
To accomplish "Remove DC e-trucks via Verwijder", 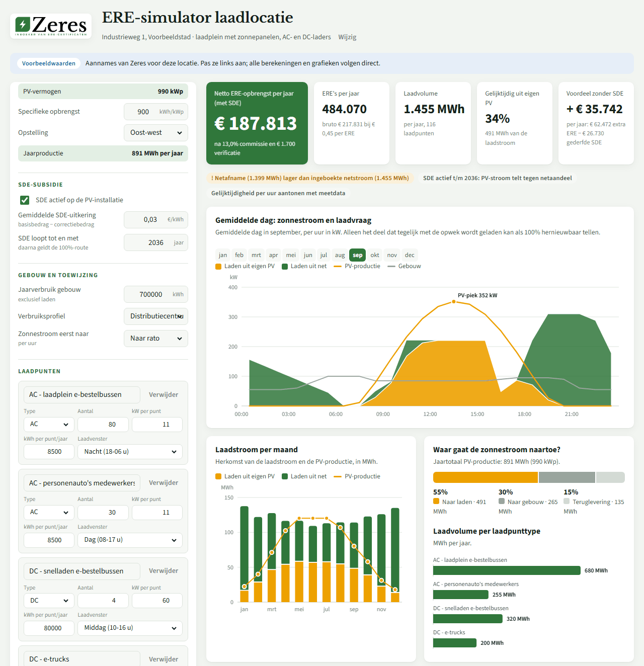I will [164, 659].
